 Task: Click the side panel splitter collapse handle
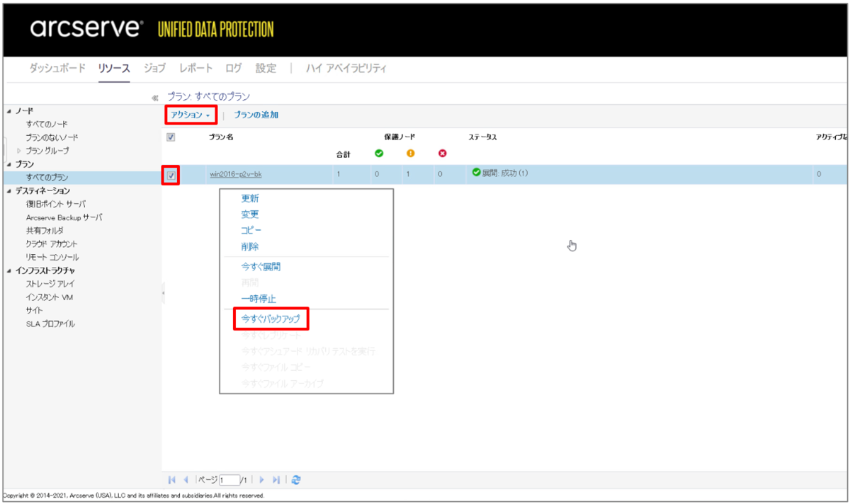(163, 292)
